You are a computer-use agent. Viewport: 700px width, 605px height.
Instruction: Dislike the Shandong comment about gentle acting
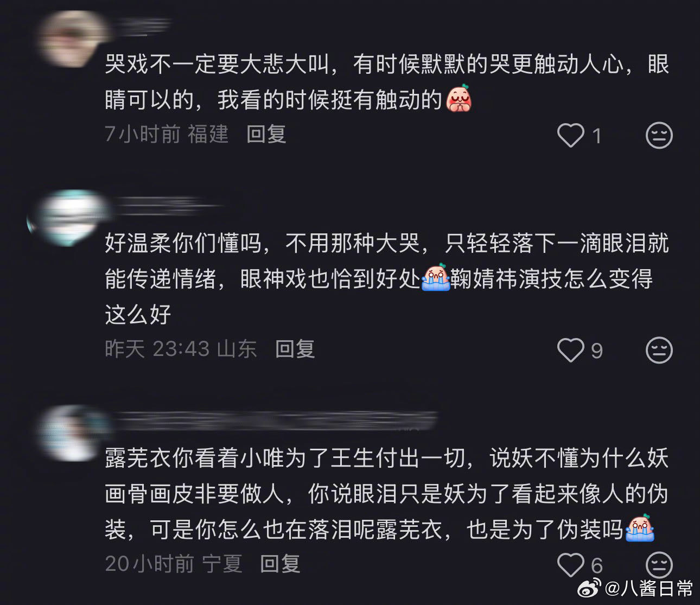coord(659,350)
